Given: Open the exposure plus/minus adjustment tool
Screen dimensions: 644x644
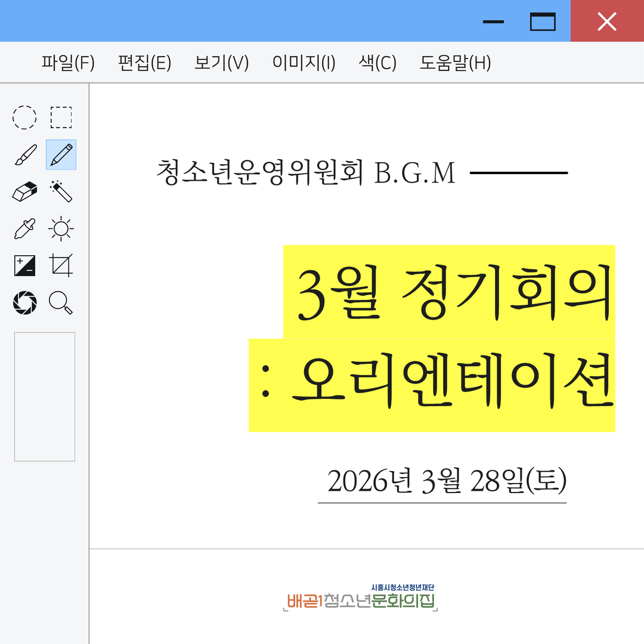Looking at the screenshot, I should pos(24,265).
